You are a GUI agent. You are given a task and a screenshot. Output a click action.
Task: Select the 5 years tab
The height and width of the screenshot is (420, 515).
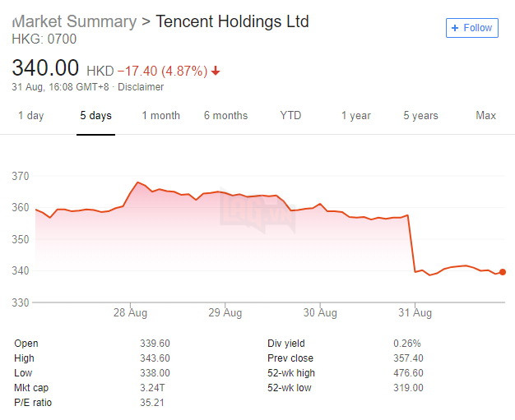click(x=420, y=116)
